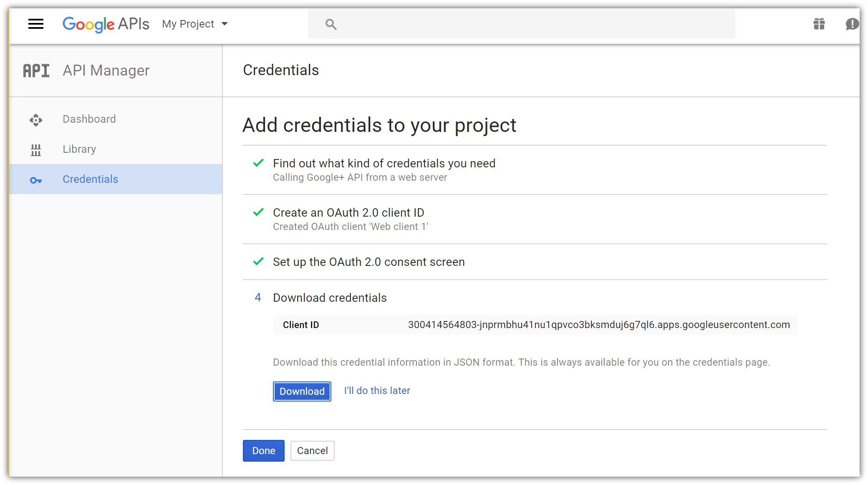Open the gift box icon
Image resolution: width=868 pixels, height=485 pixels.
(x=819, y=24)
